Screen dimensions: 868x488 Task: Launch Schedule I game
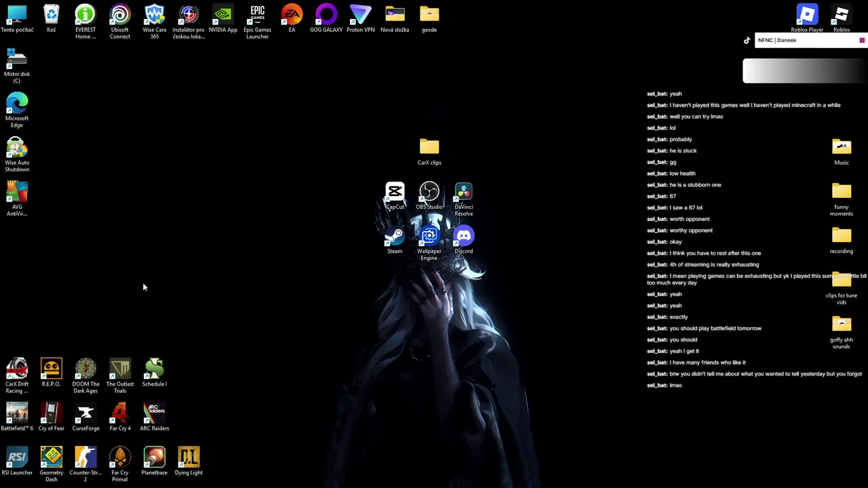[155, 373]
